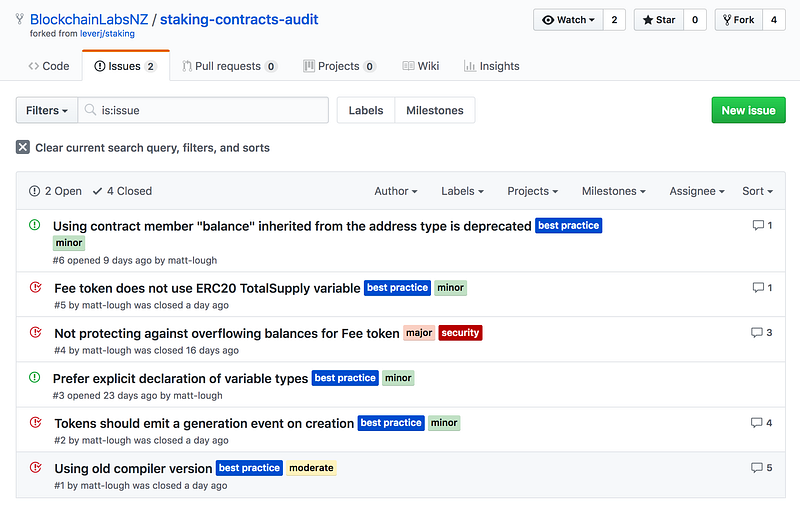Open comments on the deprecated balance issue

coord(762,225)
